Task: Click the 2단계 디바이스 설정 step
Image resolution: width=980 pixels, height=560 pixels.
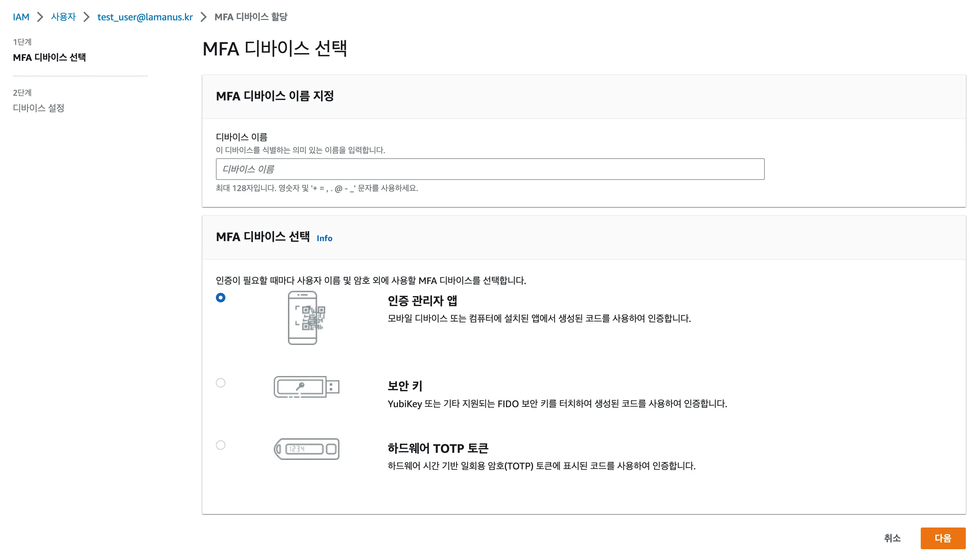Action: pyautogui.click(x=39, y=108)
